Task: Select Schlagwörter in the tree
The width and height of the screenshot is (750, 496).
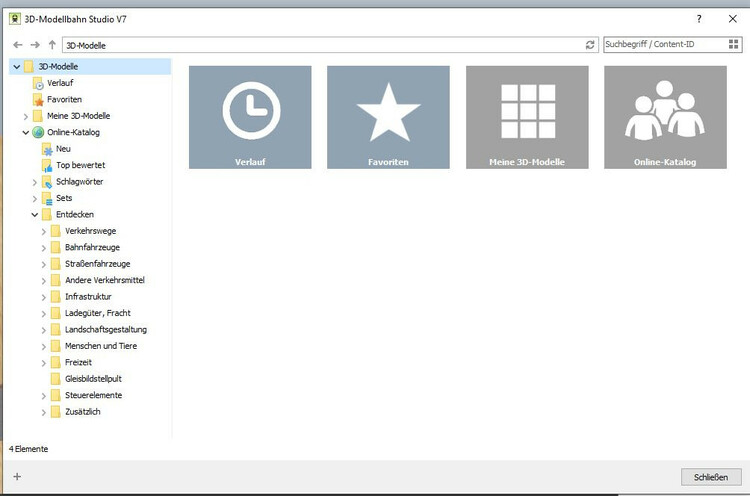Action: [x=79, y=182]
